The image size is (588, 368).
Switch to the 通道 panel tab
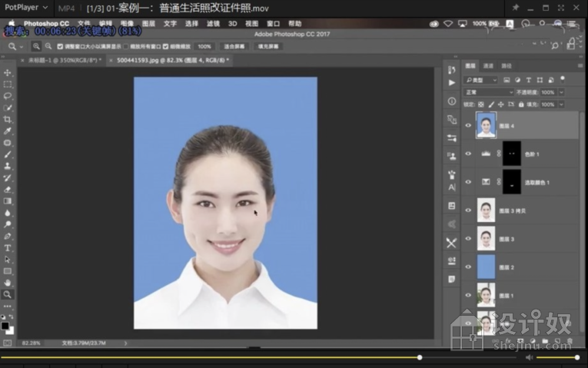click(488, 66)
